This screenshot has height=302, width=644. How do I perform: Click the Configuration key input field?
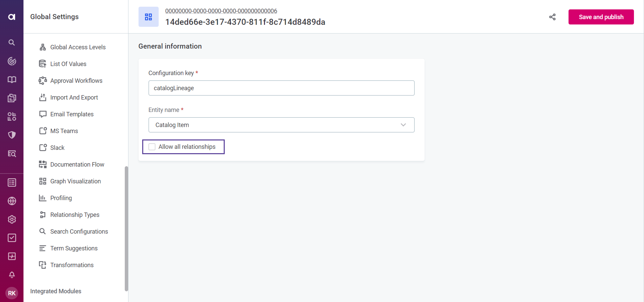click(x=282, y=88)
